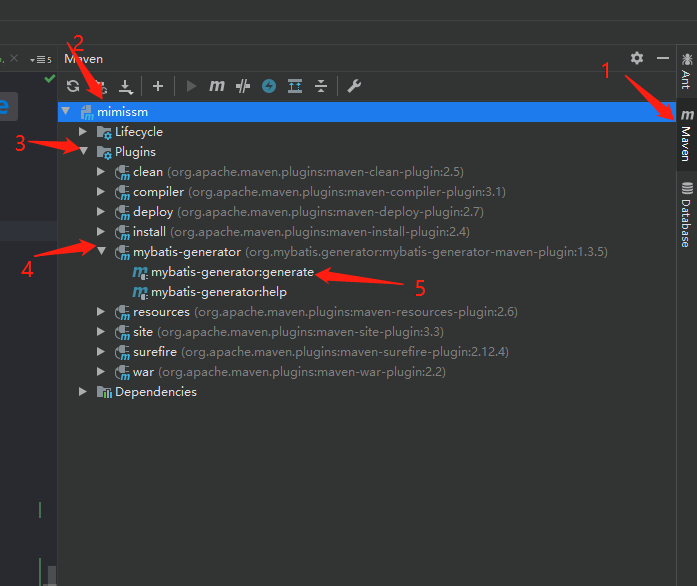Expand the Dependencies node
697x586 pixels.
83,391
